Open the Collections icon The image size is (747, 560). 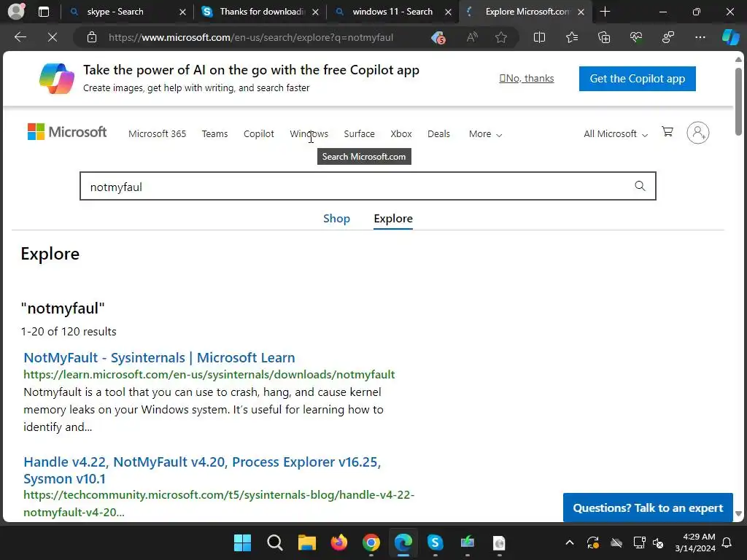603,37
